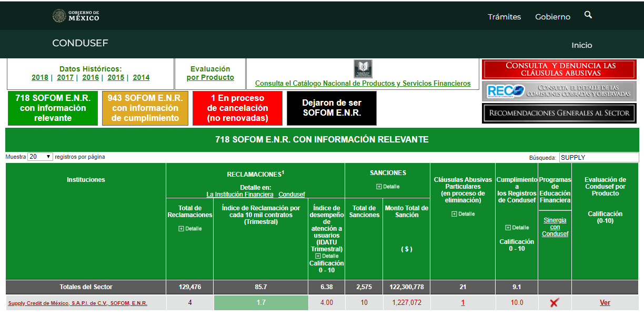This screenshot has width=644, height=317.
Task: Expand Detalle under Cláusulas Abusivas Particulares
Action: [x=463, y=214]
